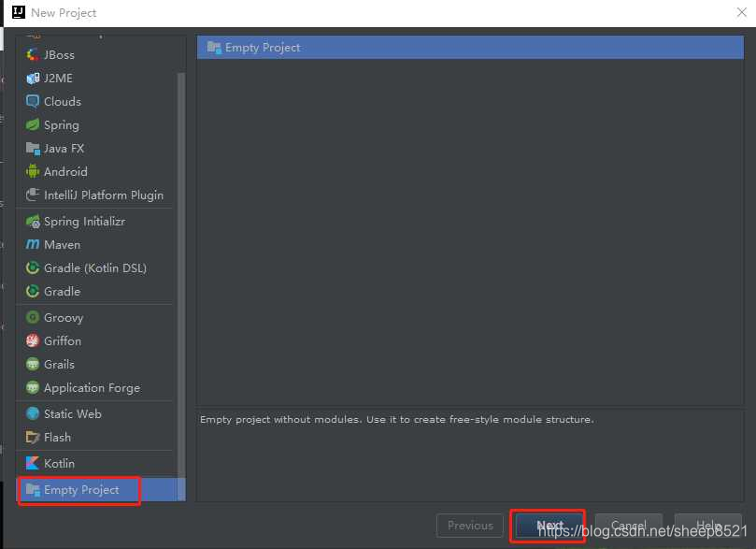Click the Empty Project icon in sidebar
Screen dimensions: 756x549
(x=33, y=490)
